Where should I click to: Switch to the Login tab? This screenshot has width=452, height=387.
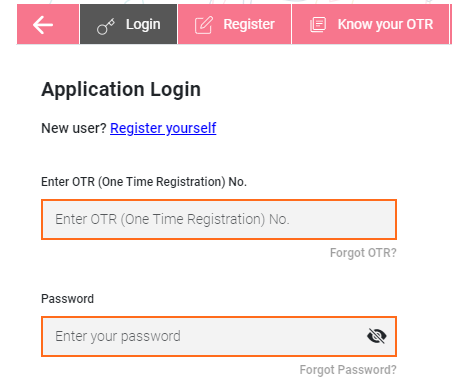click(x=129, y=24)
